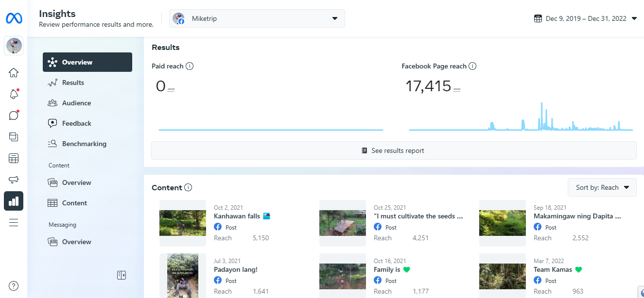
Task: Go to Home via house icon
Action: (14, 73)
